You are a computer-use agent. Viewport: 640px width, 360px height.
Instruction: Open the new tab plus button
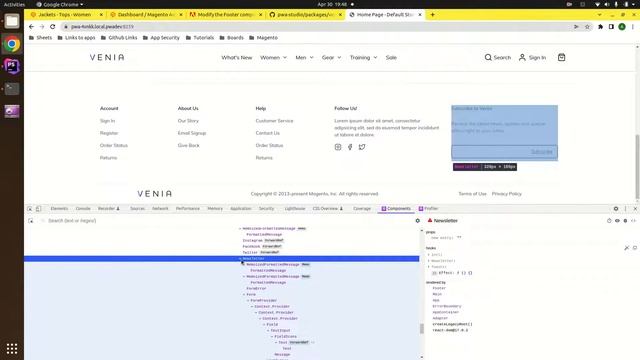pyautogui.click(x=432, y=15)
